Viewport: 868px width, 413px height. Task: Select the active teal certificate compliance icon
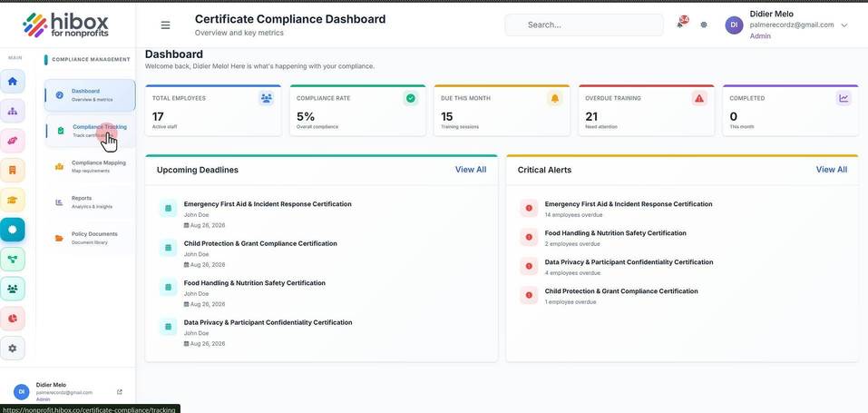(13, 230)
